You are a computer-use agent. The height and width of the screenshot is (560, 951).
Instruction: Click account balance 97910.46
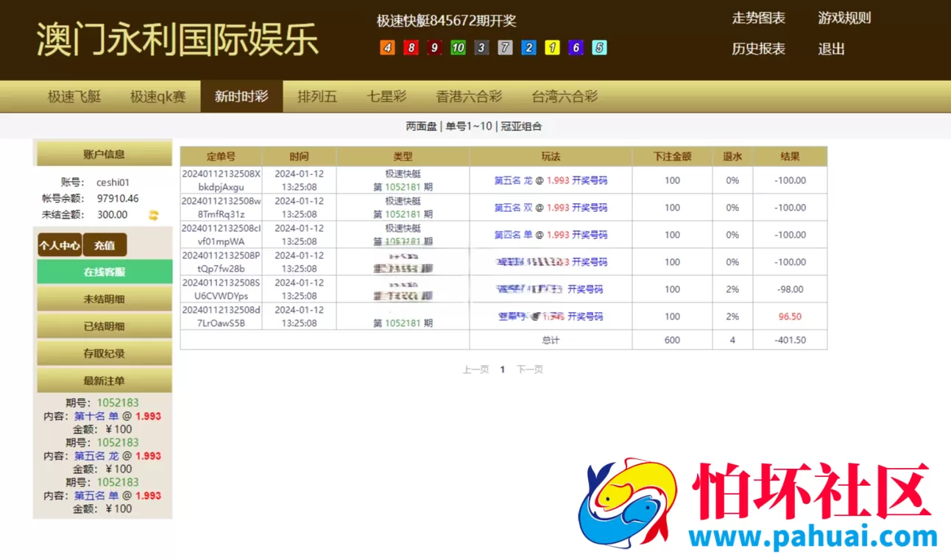click(x=118, y=199)
